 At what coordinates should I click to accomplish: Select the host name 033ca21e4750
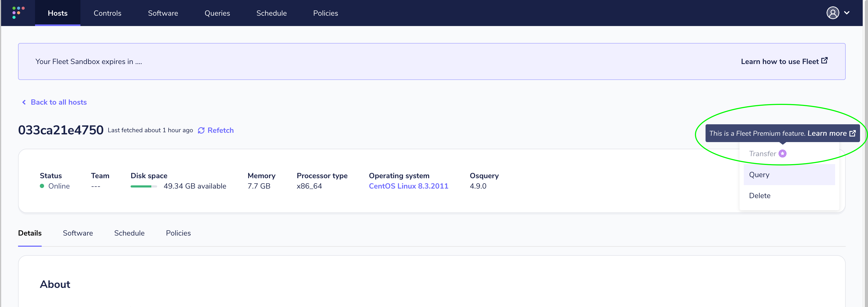click(x=61, y=130)
